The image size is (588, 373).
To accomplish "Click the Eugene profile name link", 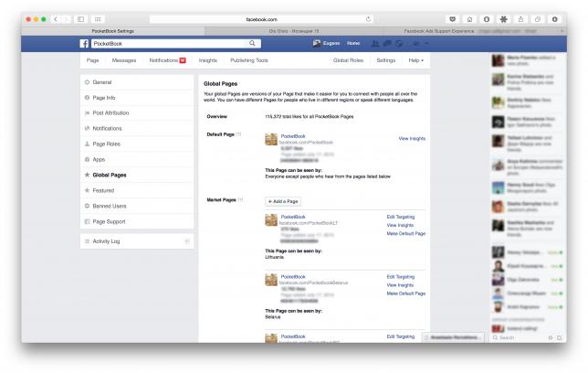I will pos(331,44).
